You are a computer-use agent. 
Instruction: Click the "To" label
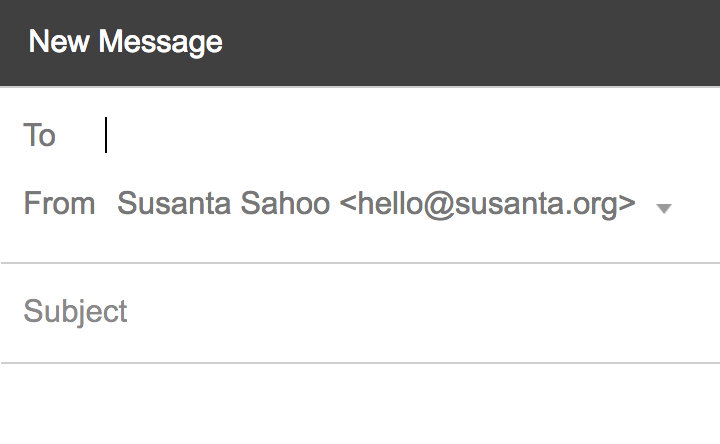40,135
